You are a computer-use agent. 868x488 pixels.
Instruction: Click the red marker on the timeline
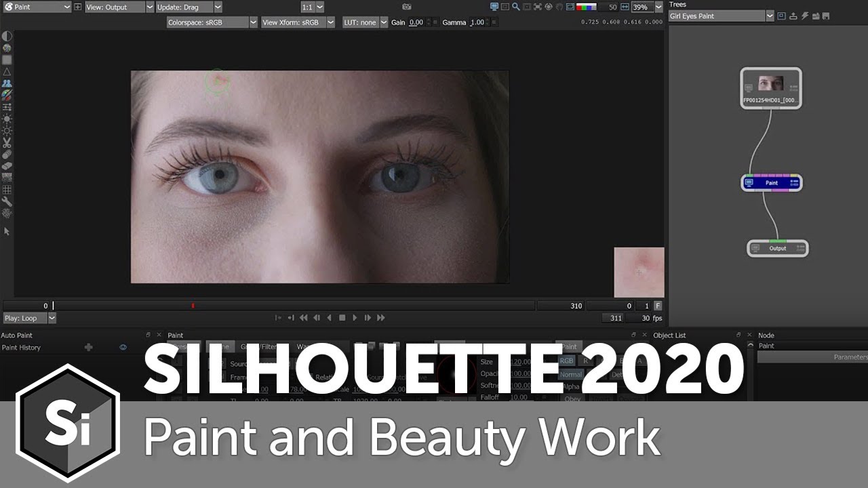pyautogui.click(x=193, y=306)
